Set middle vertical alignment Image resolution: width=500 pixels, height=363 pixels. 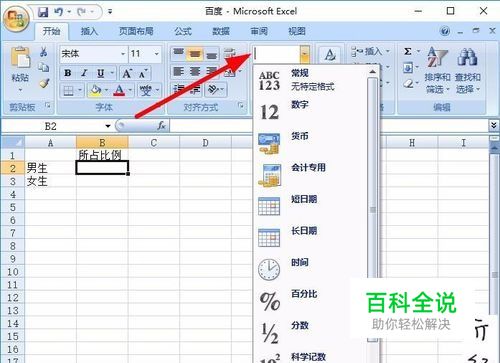click(x=195, y=54)
